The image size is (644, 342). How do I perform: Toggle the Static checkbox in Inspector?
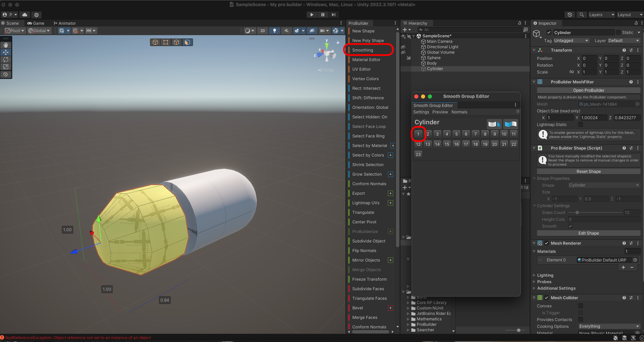click(x=618, y=33)
